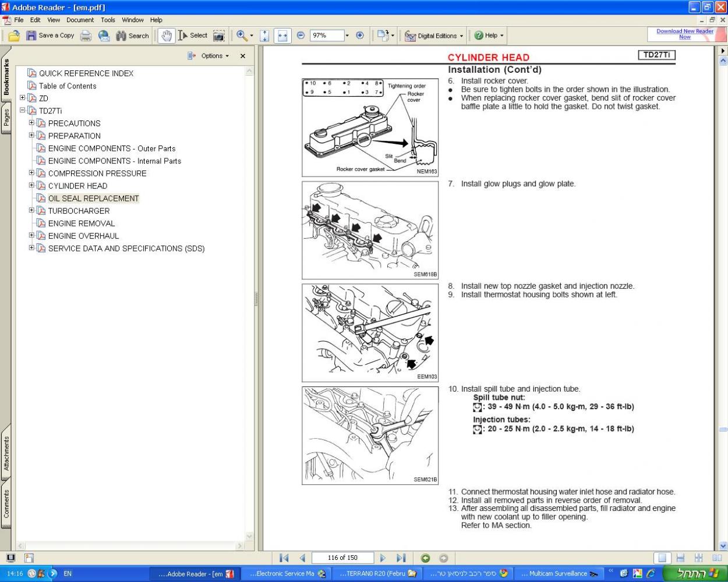This screenshot has width=728, height=582.
Task: Click the Print icon in toolbar
Action: 86,36
